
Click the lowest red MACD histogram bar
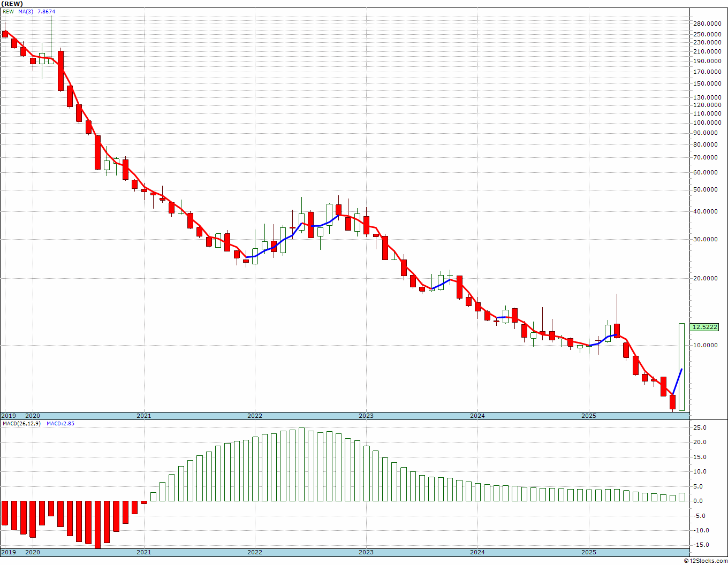97,525
